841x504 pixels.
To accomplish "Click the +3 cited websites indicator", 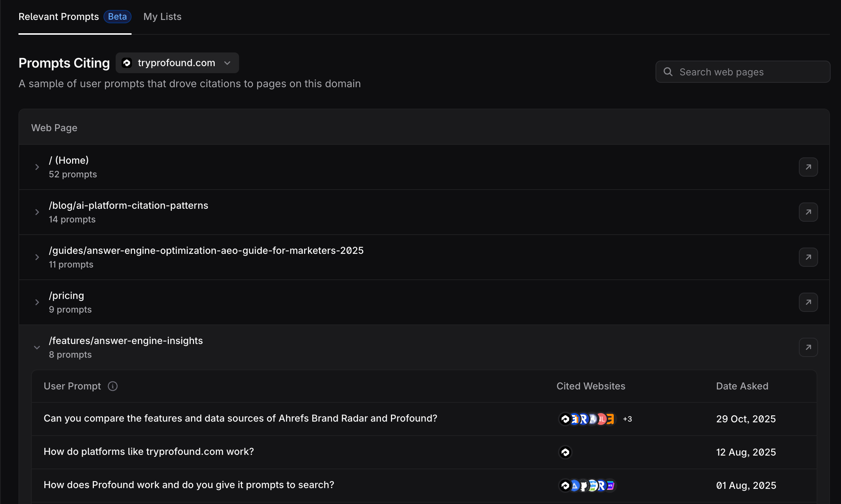I will [627, 419].
